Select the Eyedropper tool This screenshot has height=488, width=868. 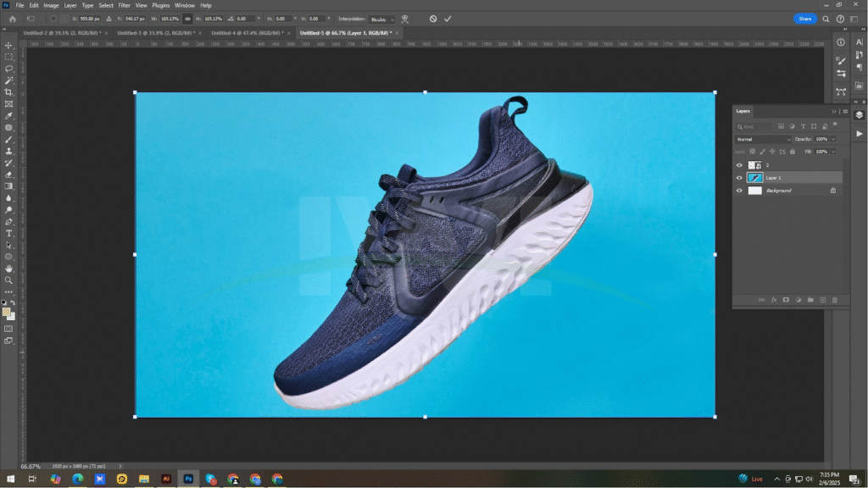8,115
